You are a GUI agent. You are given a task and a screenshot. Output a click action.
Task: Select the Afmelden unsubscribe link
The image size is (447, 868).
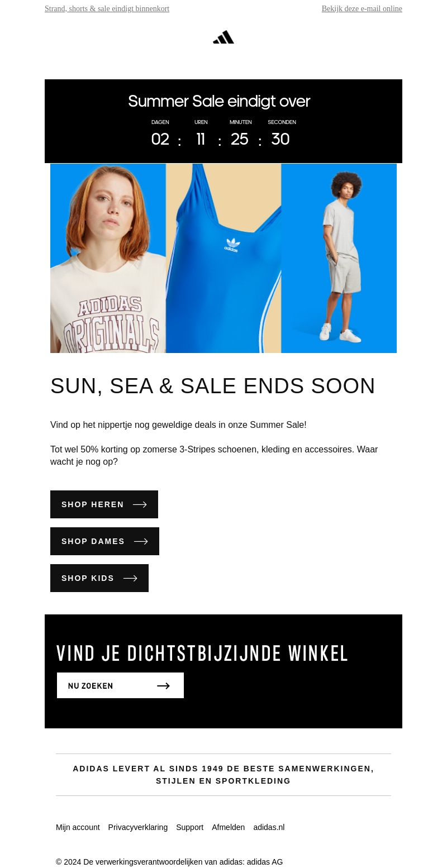pyautogui.click(x=228, y=827)
